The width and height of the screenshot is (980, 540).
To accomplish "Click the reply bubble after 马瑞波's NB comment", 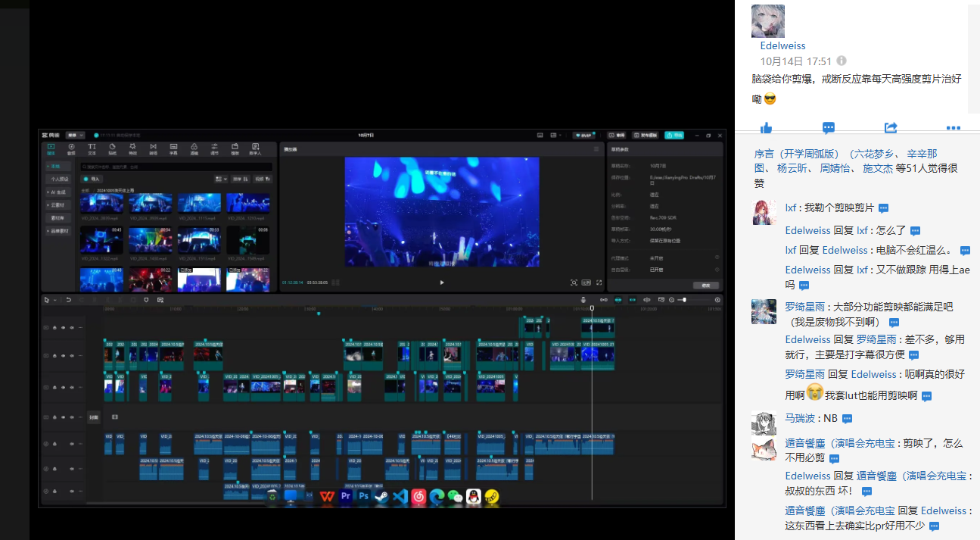I will click(x=848, y=419).
